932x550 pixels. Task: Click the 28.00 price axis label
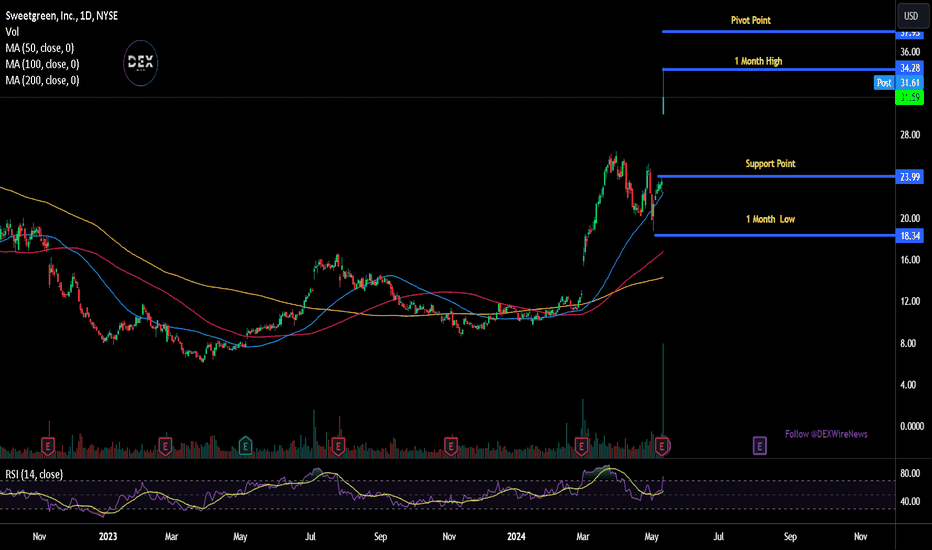coord(910,135)
